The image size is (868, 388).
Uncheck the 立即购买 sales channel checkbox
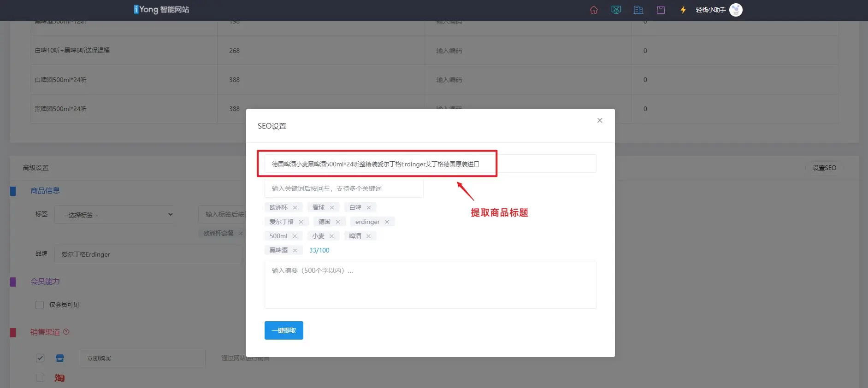(40, 358)
